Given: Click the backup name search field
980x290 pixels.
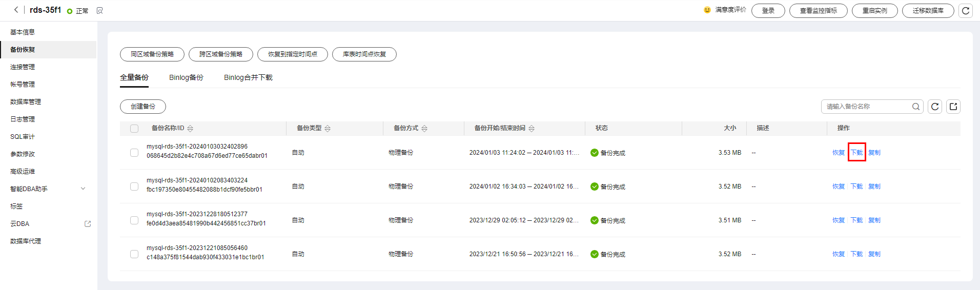Looking at the screenshot, I should tap(866, 107).
